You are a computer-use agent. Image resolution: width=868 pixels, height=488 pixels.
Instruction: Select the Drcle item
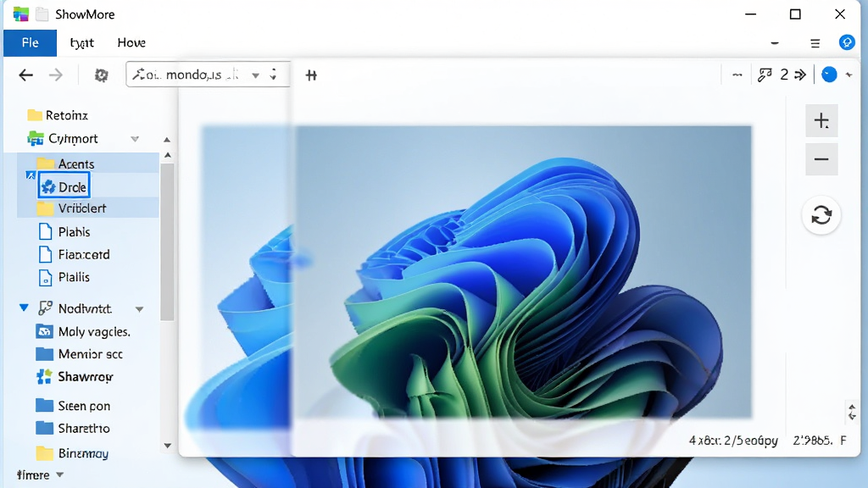pyautogui.click(x=64, y=187)
